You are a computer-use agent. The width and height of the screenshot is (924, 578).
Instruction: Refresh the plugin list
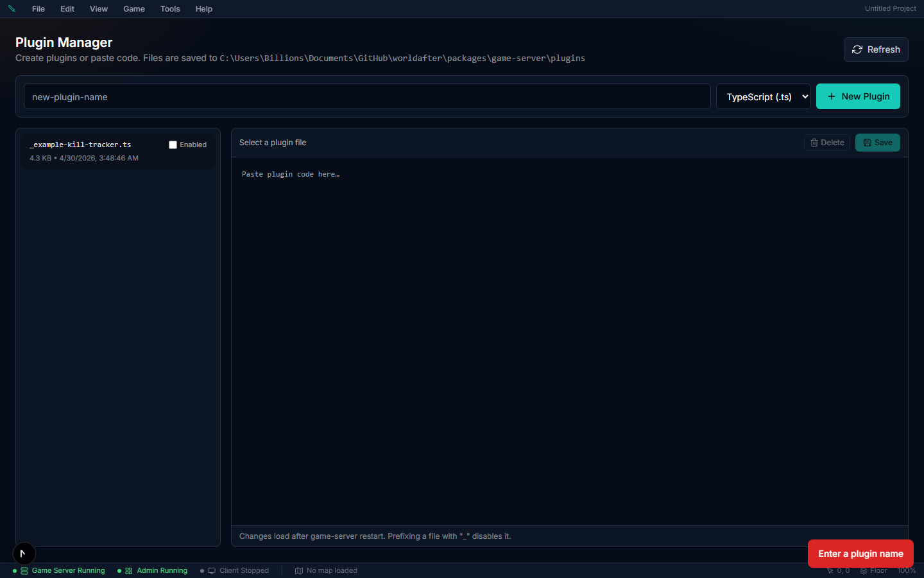pos(876,49)
